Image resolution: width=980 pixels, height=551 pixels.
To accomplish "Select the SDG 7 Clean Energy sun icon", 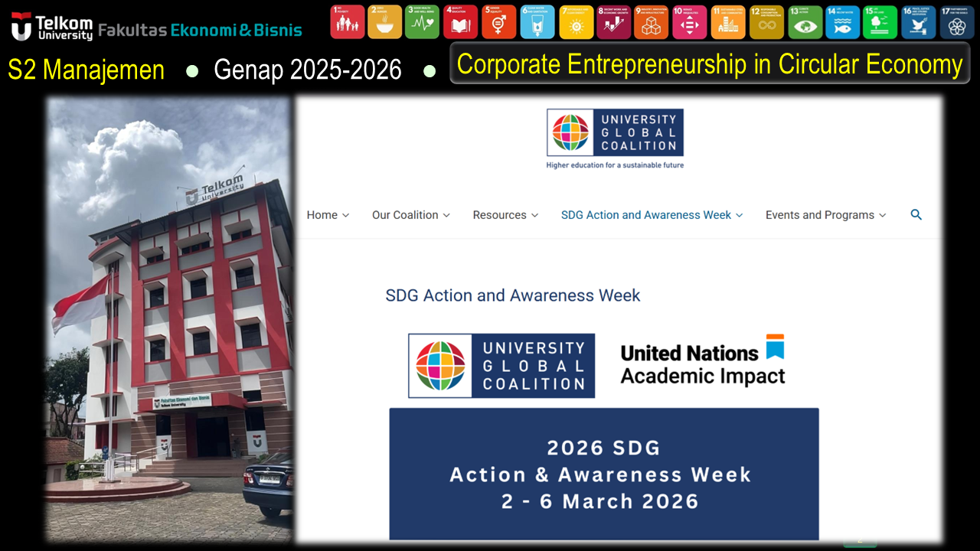I will tap(576, 21).
